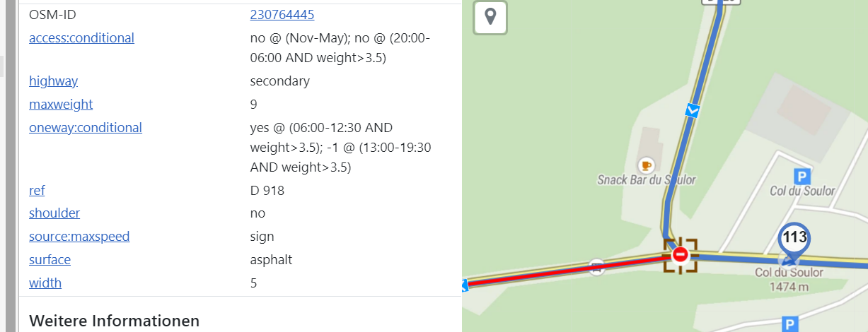Open the access:conditional tag link
The width and height of the screenshot is (868, 332).
click(81, 37)
